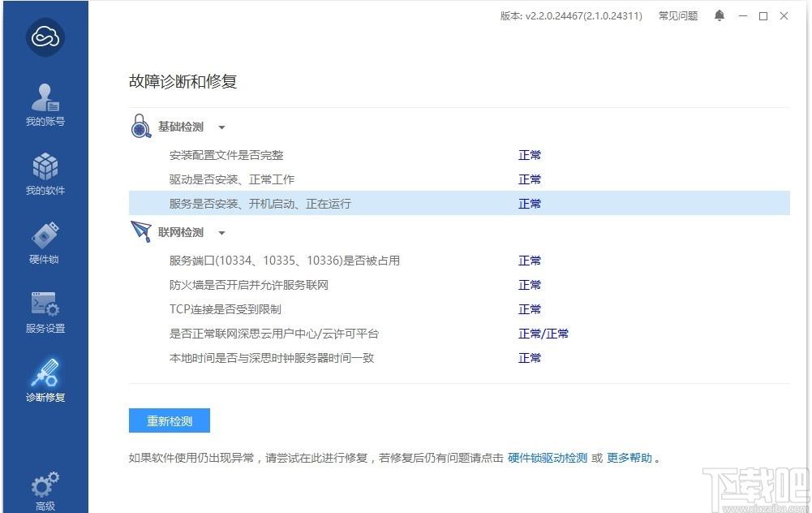Click 正常 status for TCP连接是否受到限制

coord(529,309)
